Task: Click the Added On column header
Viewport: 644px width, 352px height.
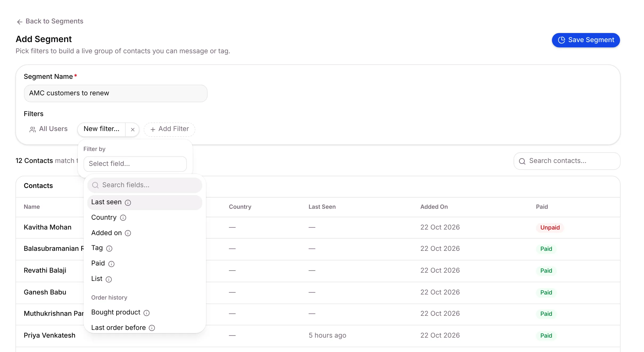Action: tap(434, 207)
